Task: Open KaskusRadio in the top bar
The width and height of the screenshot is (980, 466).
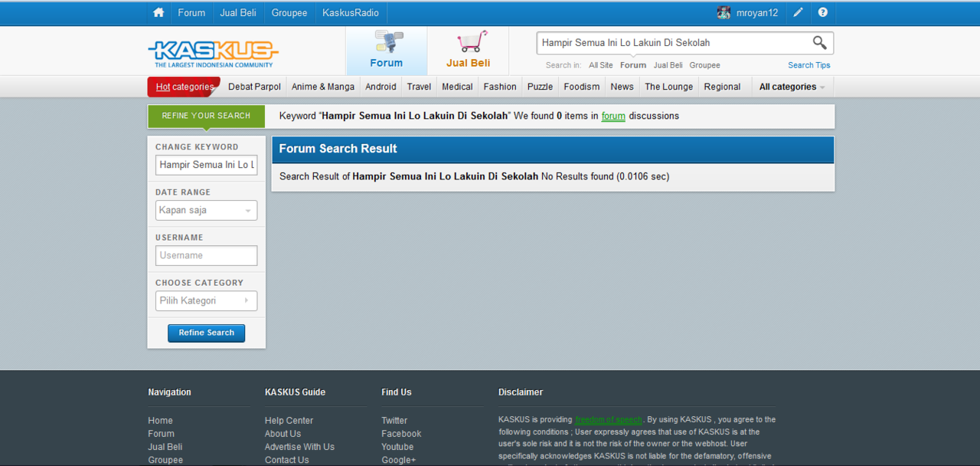Action: [351, 12]
